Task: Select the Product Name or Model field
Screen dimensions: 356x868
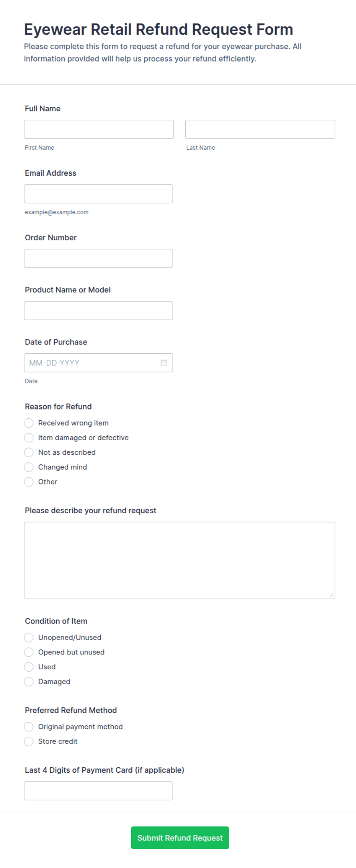Action: (x=98, y=310)
